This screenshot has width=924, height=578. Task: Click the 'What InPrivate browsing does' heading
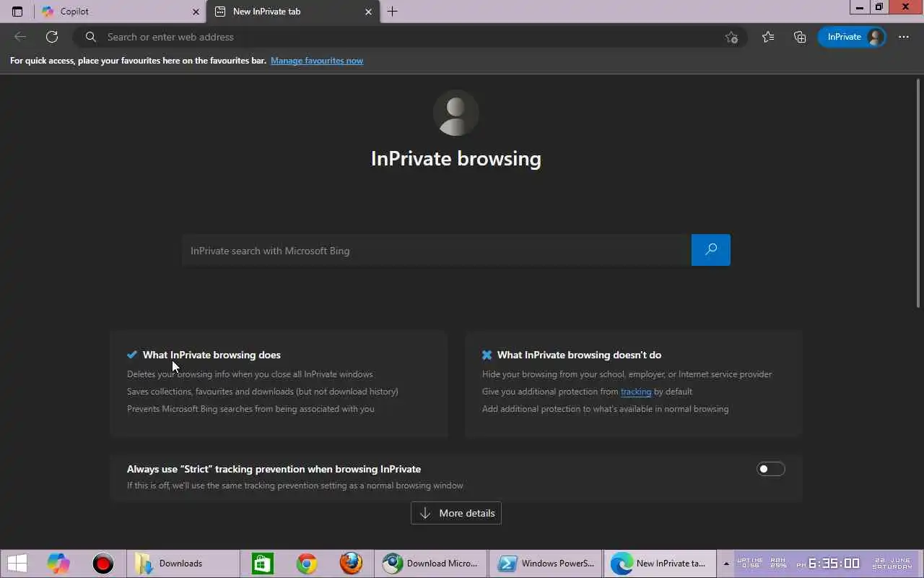point(212,355)
